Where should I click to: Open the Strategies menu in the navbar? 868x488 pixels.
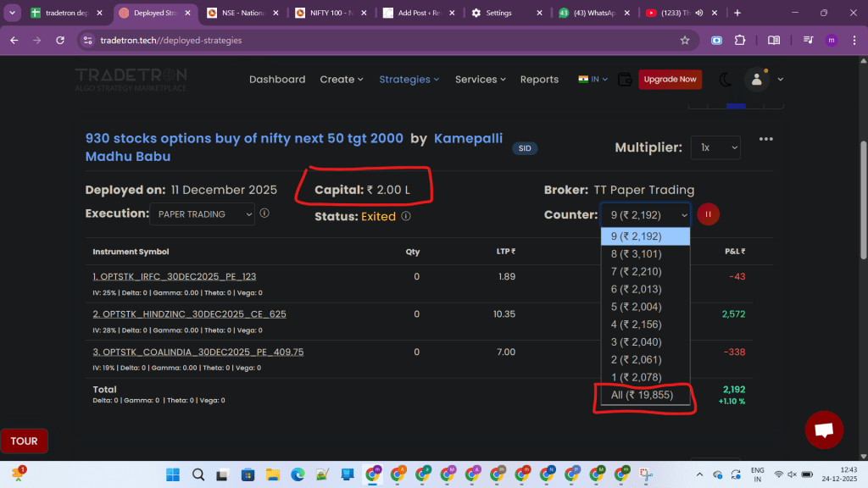tap(409, 79)
